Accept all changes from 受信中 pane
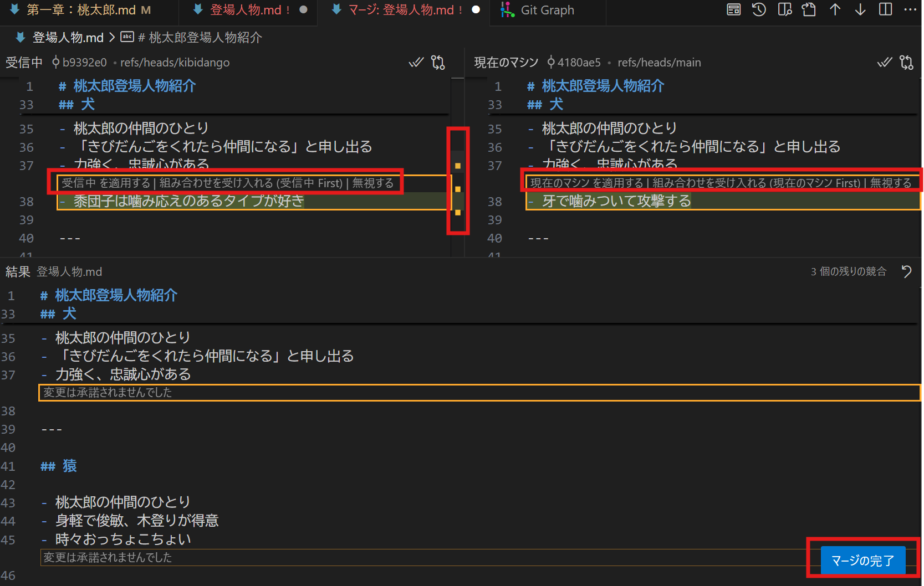This screenshot has width=924, height=586. coord(416,63)
